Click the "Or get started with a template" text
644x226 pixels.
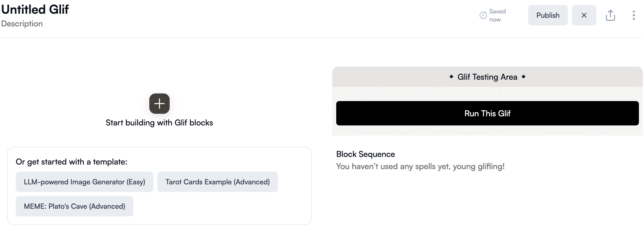[71, 162]
